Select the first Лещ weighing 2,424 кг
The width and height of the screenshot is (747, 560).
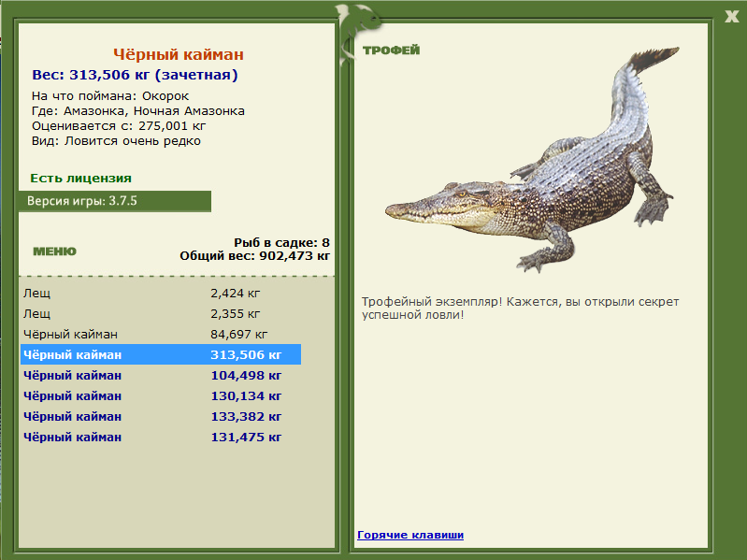[161, 294]
